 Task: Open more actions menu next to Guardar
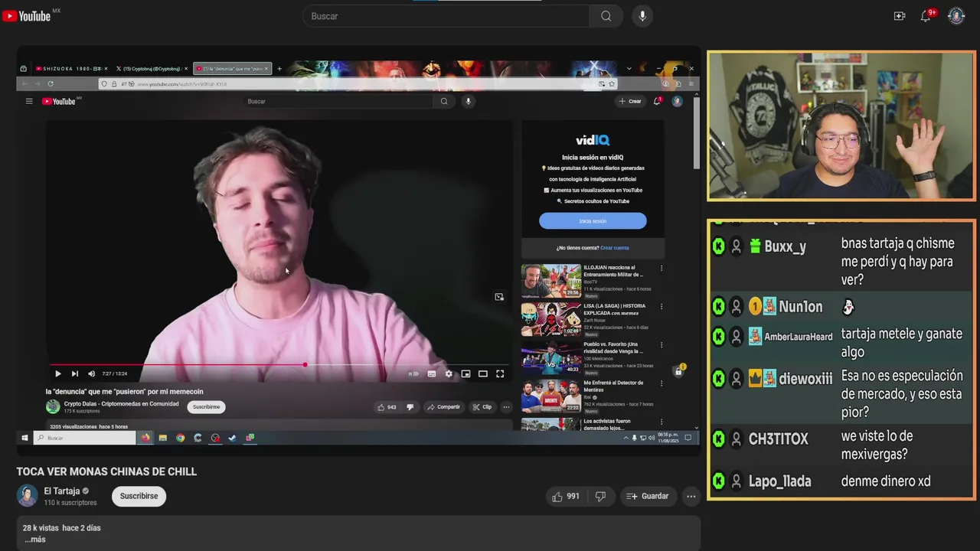tap(691, 497)
